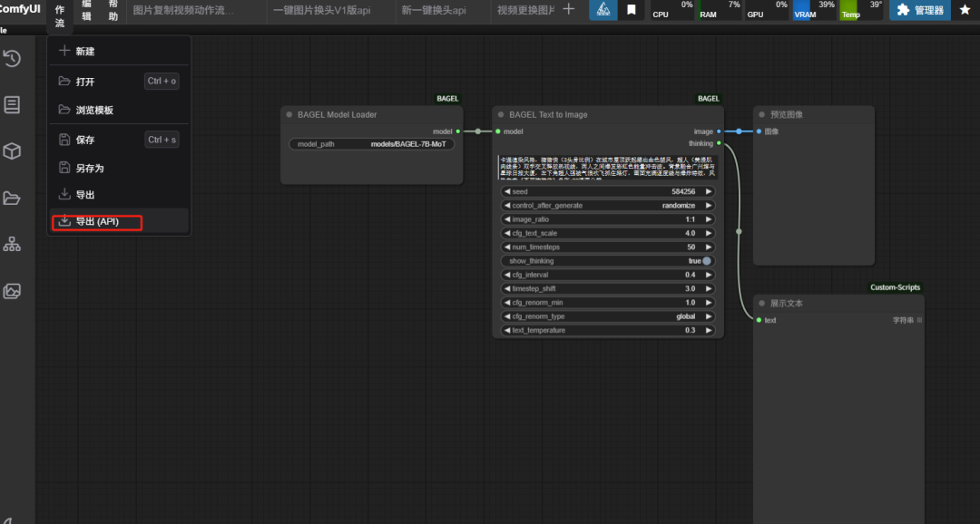Viewport: 980px width, 524px height.
Task: Click the model input port on Text to Image
Action: click(x=498, y=131)
